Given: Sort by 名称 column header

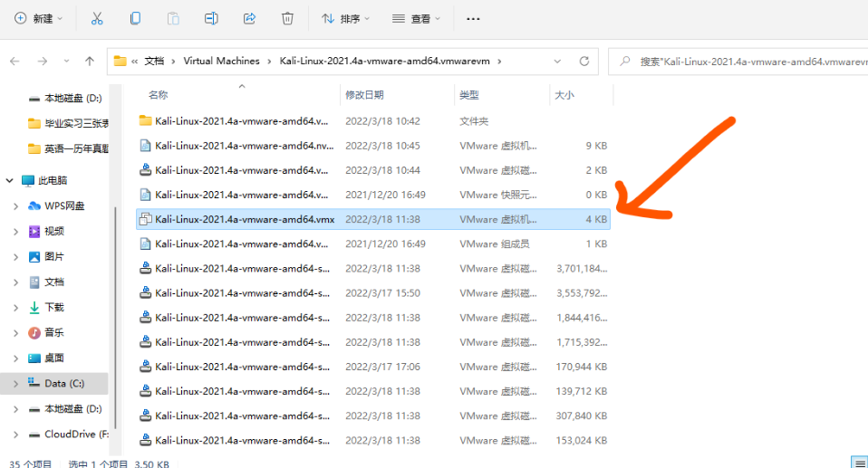Looking at the screenshot, I should click(158, 95).
